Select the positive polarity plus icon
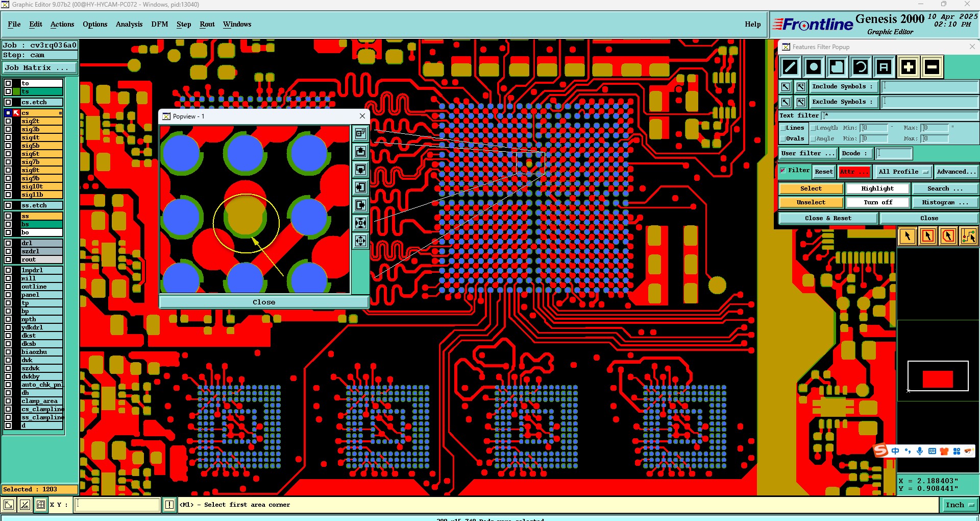Screen dimensions: 980x521 pos(908,67)
